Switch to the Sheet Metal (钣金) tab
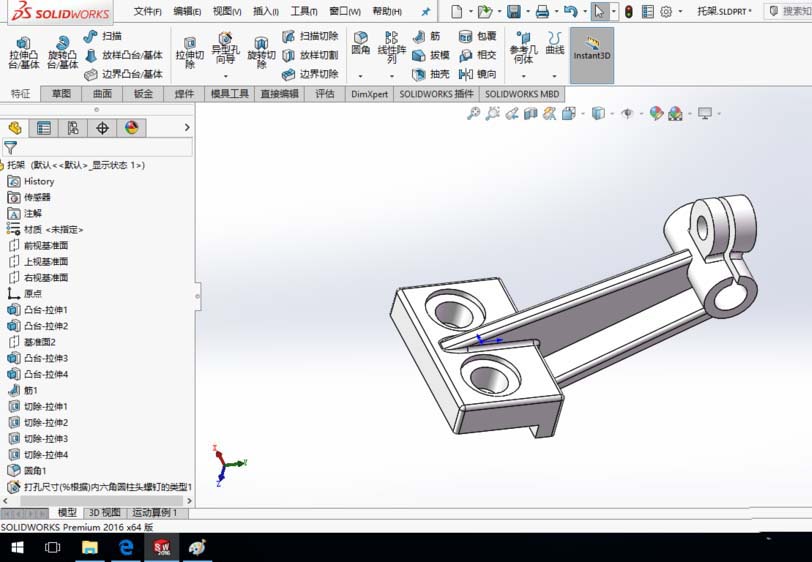Viewport: 812px width, 562px height. (x=143, y=94)
